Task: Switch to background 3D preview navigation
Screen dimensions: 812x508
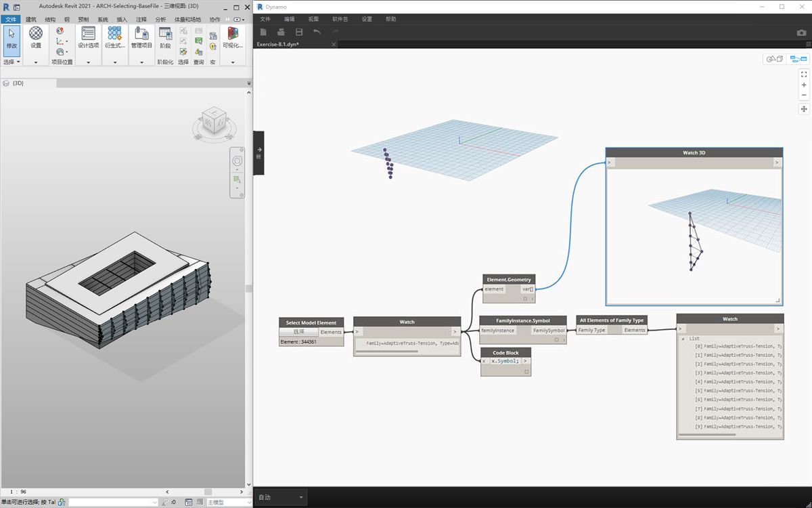Action: [774, 59]
